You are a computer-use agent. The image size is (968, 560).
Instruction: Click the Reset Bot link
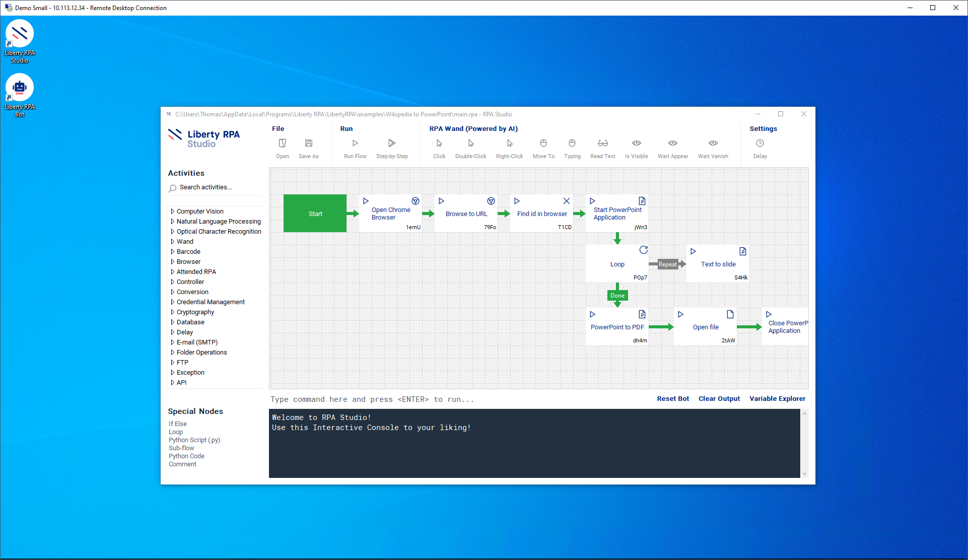673,398
